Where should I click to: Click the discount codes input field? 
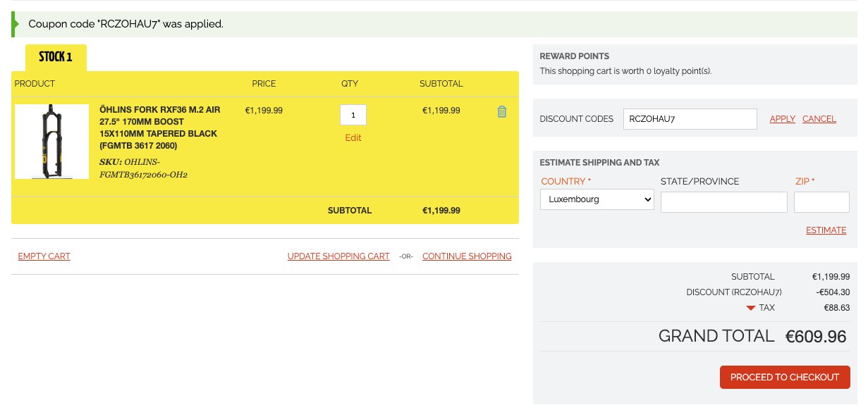click(690, 119)
